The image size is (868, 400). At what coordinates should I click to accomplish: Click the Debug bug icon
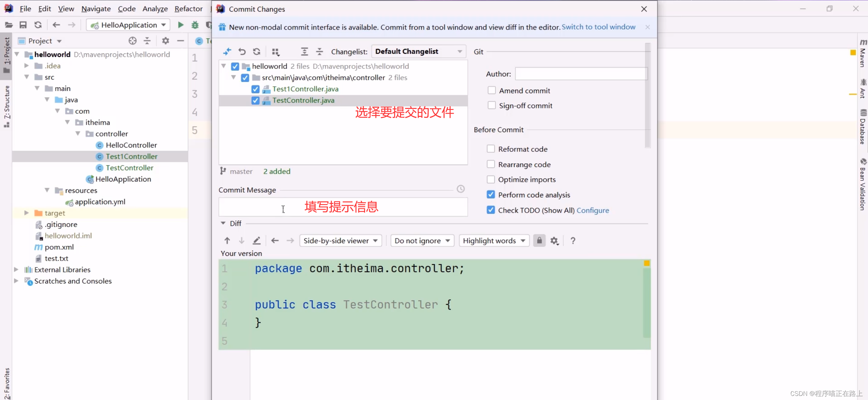(x=195, y=25)
